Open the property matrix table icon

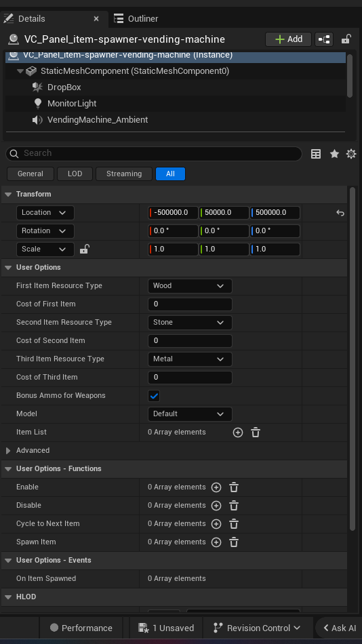coord(316,154)
